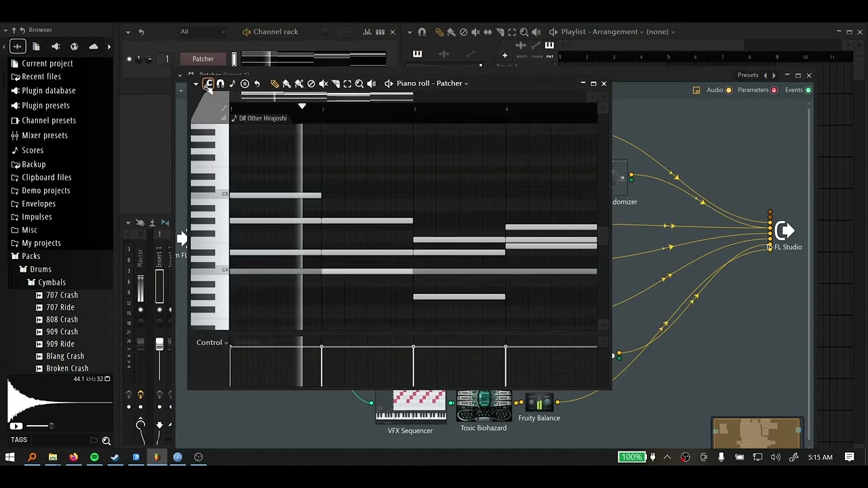Click the piano roll playhead marker

[x=302, y=106]
